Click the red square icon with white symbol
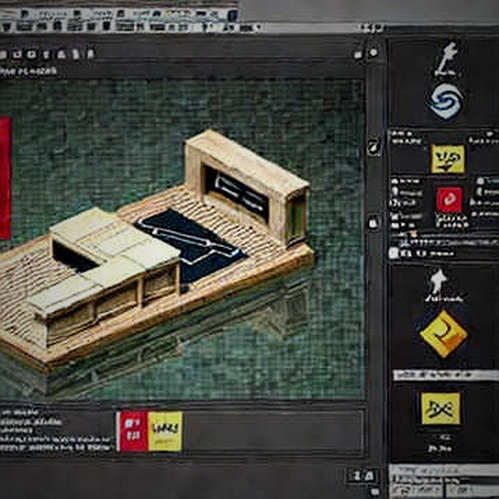The width and height of the screenshot is (499, 499). 450,200
